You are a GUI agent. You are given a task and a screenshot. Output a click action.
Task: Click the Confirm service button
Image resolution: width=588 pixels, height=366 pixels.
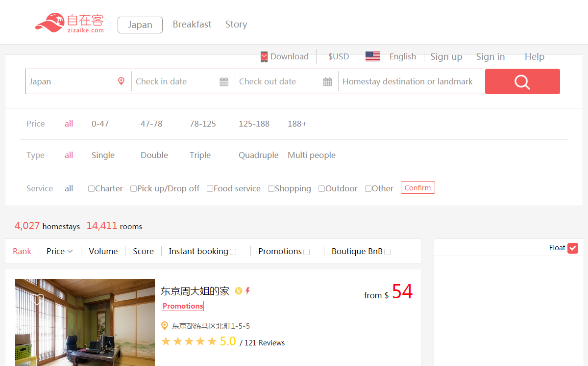418,188
